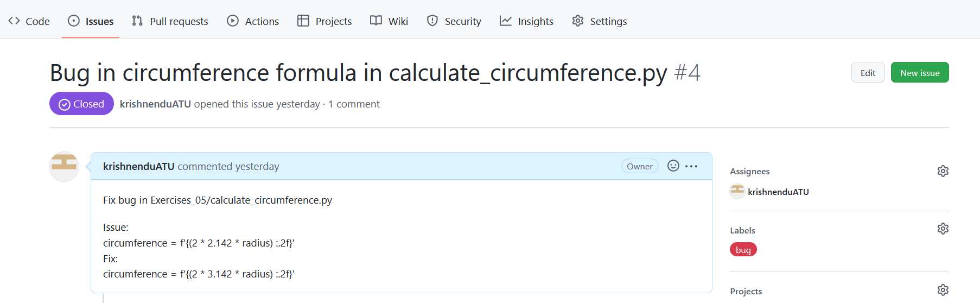Click the Closed status badge
The image size is (980, 303).
point(81,104)
